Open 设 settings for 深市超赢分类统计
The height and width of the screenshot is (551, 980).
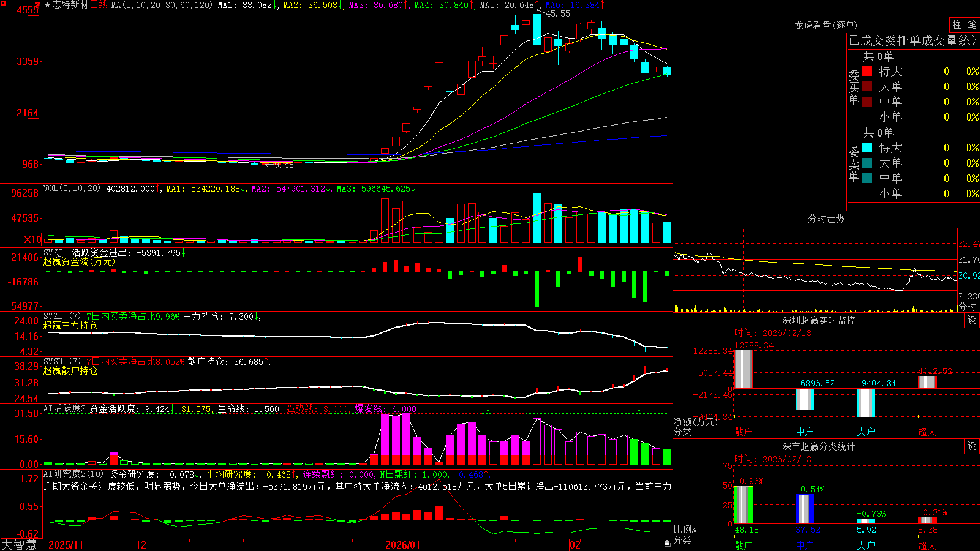tap(972, 446)
